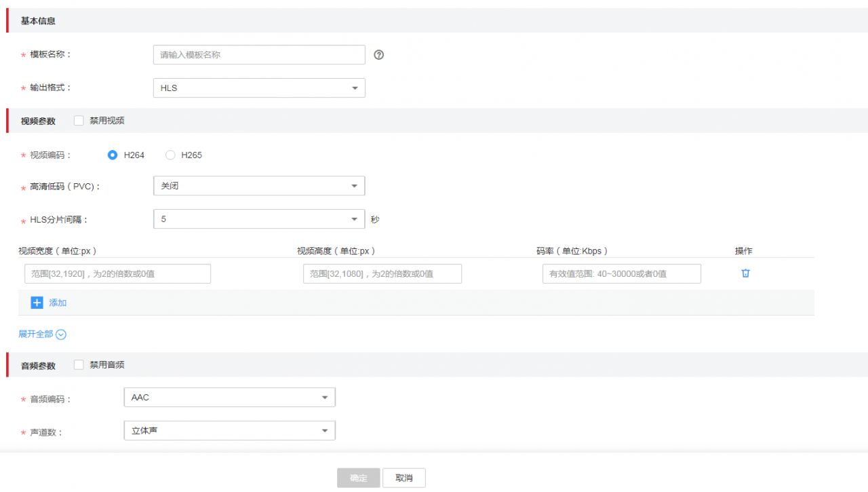Tick the 禁用视频 checkbox
Screen dimensions: 868x492
coord(79,121)
